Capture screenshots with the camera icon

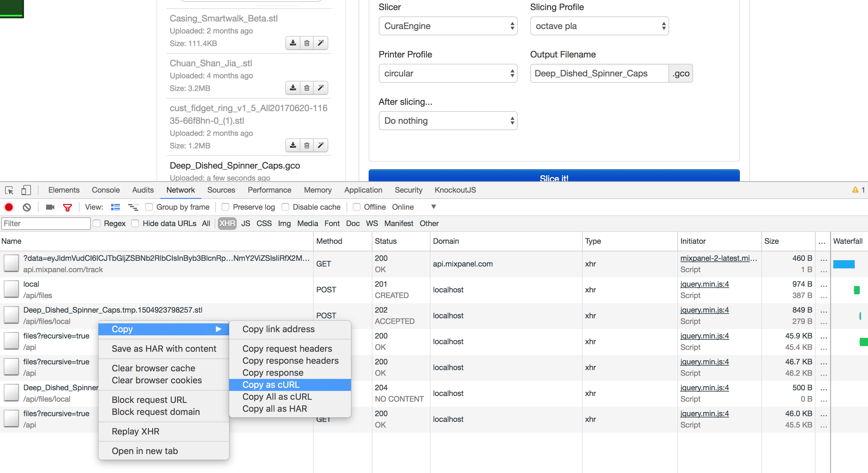click(x=50, y=207)
